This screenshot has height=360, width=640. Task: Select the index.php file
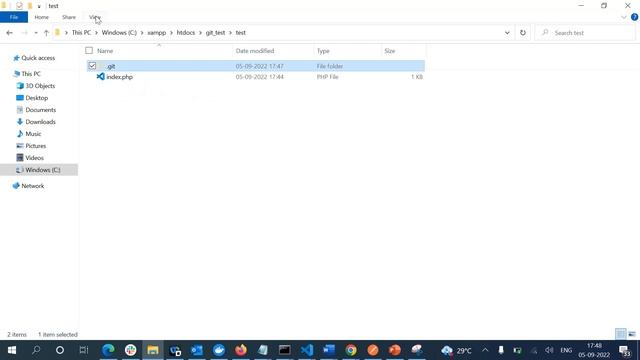click(119, 77)
